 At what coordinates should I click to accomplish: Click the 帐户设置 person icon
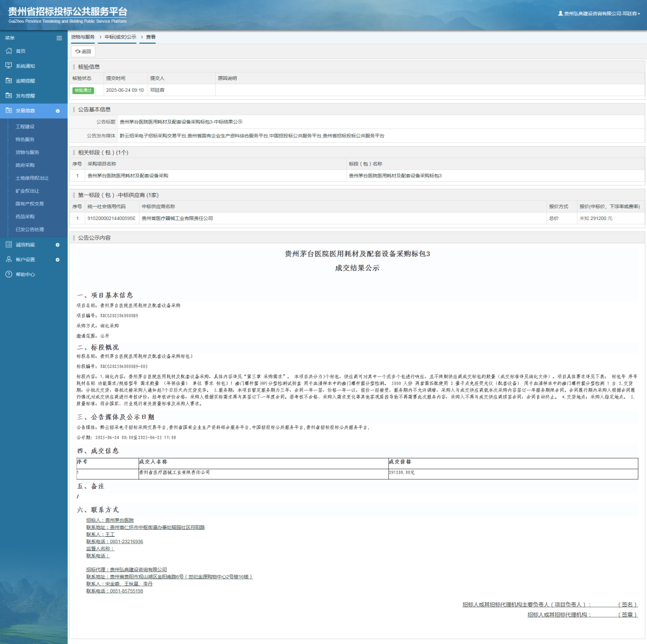coord(9,259)
